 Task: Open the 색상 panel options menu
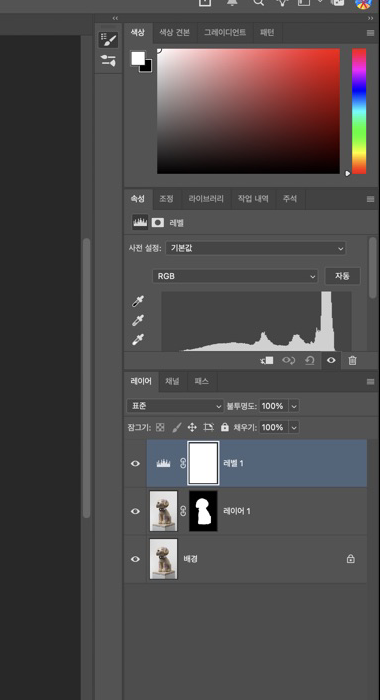370,33
